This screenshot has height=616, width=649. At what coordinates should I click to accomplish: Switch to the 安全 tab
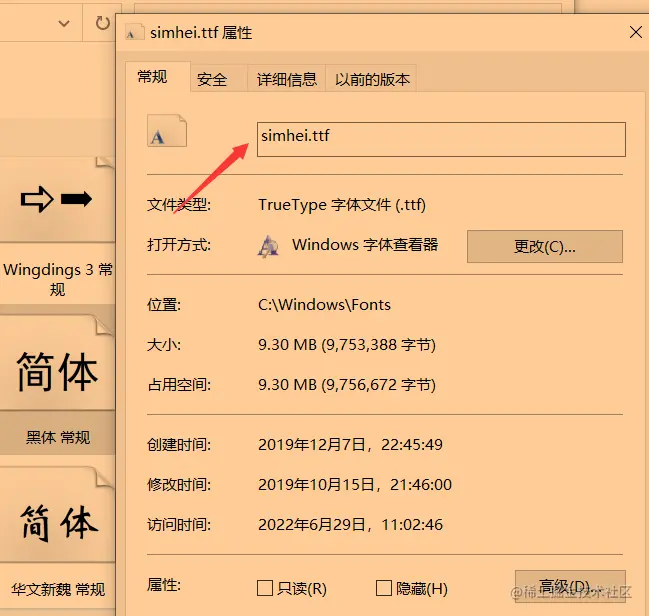(x=219, y=79)
